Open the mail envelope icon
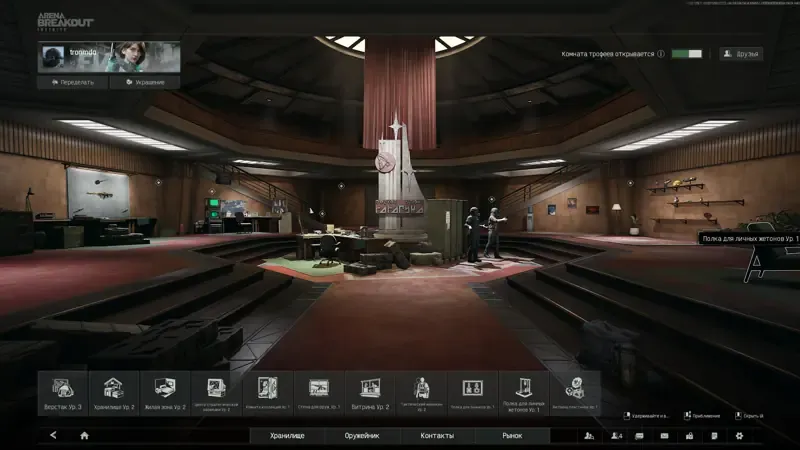Screen dimensions: 800x450 point(664,436)
